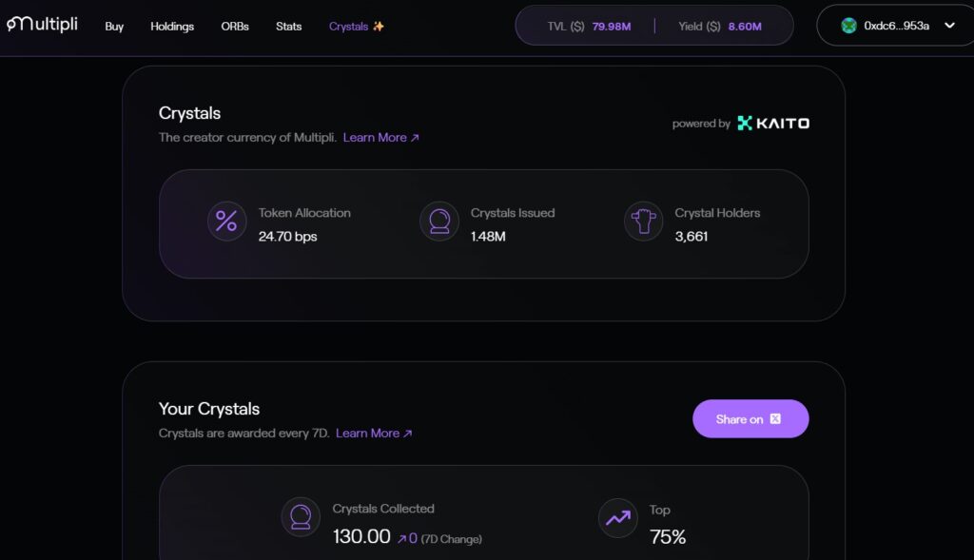Open the Stats page
Viewport: 974px width, 560px height.
click(x=289, y=27)
